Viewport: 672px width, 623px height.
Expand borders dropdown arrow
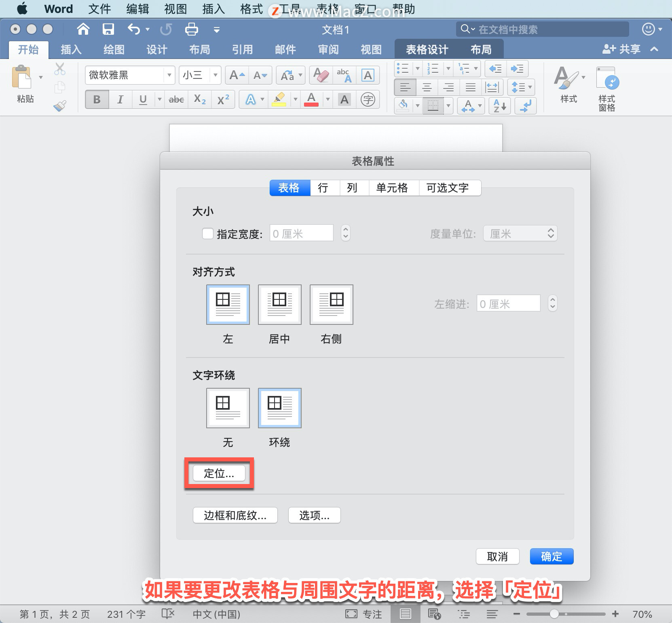coord(448,106)
